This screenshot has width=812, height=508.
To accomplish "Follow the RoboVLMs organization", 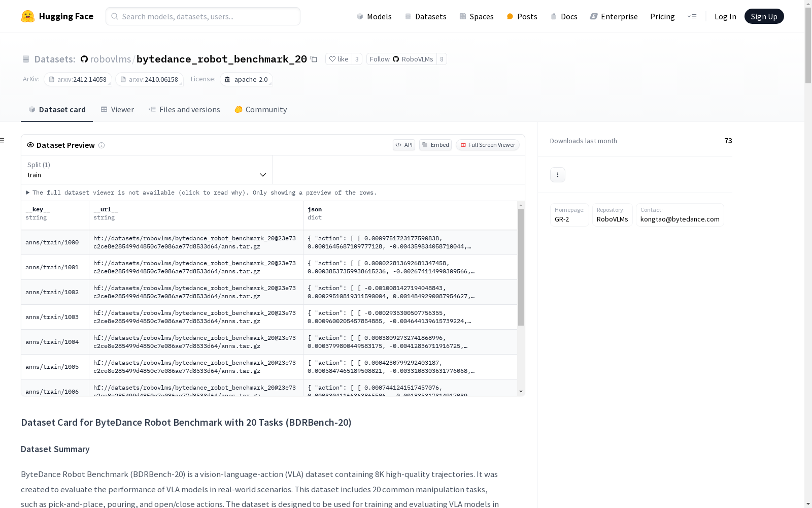I will point(401,59).
